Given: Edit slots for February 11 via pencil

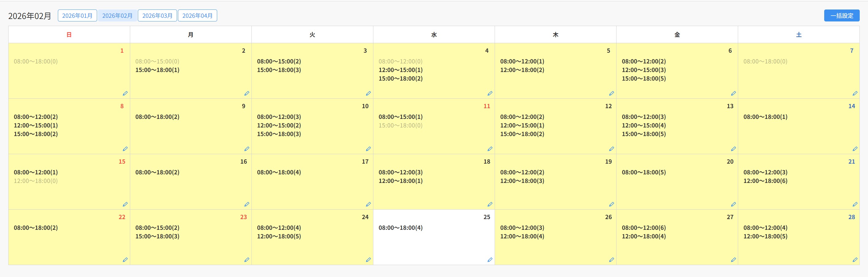Looking at the screenshot, I should (x=490, y=149).
